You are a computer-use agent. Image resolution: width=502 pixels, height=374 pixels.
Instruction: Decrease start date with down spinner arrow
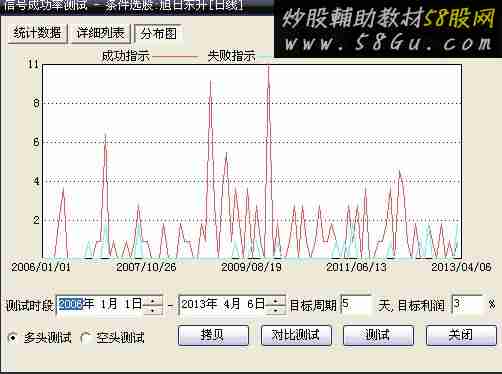(x=153, y=310)
